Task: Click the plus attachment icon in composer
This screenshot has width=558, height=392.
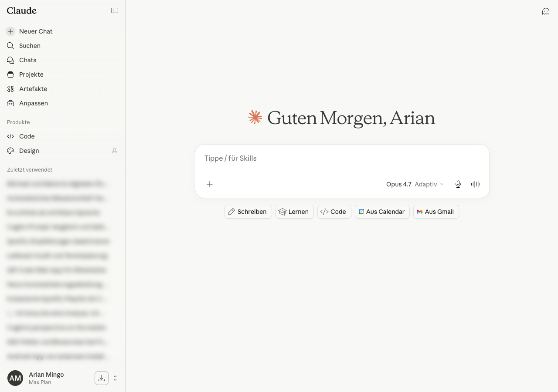Action: point(210,184)
